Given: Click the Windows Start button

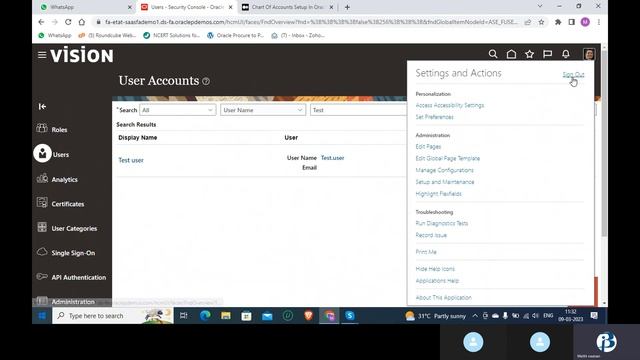Looking at the screenshot, I should (x=42, y=316).
